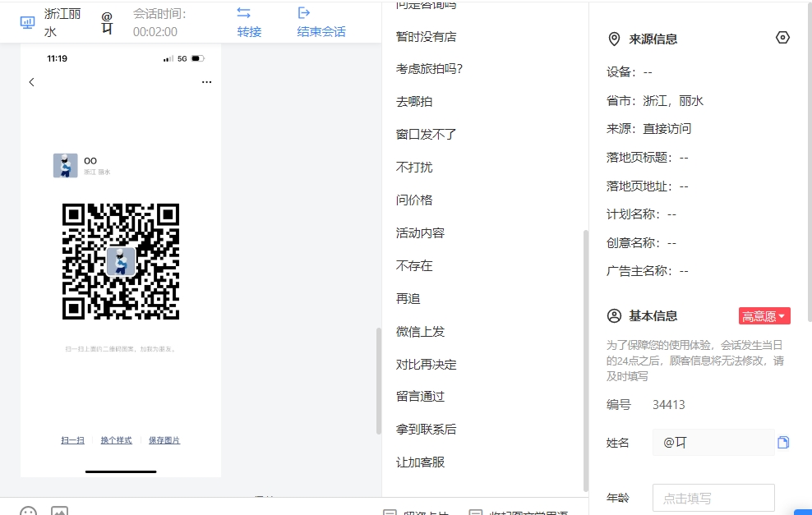This screenshot has height=515, width=812.
Task: Pick the quick reply 窗口发不了
Action: [x=427, y=135]
